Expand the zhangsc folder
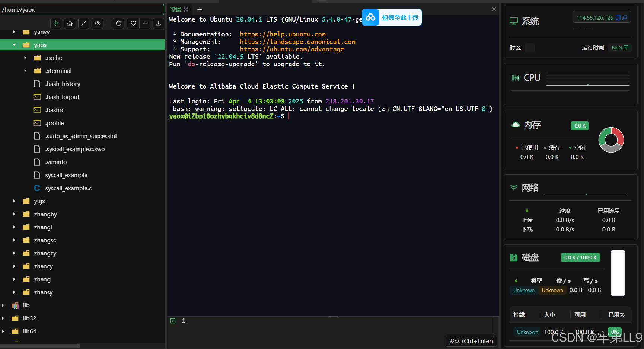644x349 pixels. [14, 240]
